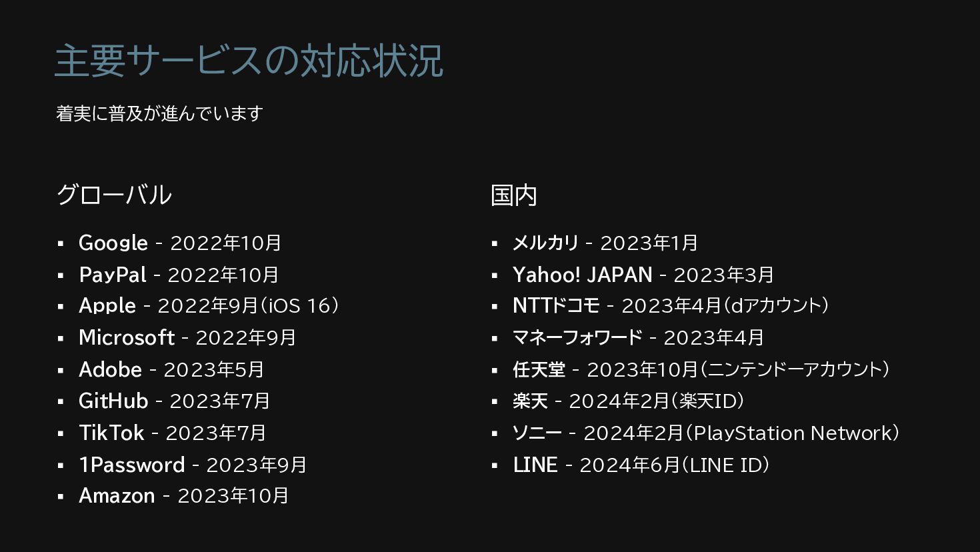The width and height of the screenshot is (980, 552).
Task: Select the LINE - 2024年6月 (LINE ID) line
Action: pos(641,465)
